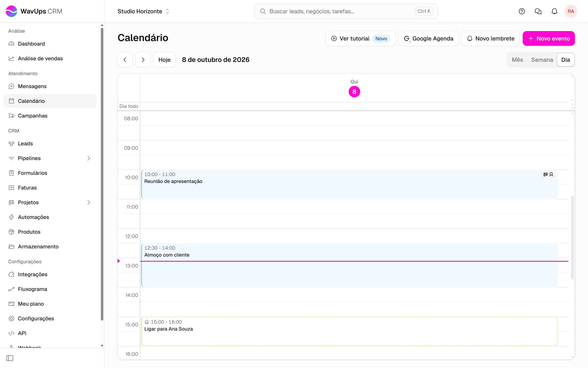Click the Faturas invoice icon
Viewport: 588px width, 368px height.
[11, 188]
